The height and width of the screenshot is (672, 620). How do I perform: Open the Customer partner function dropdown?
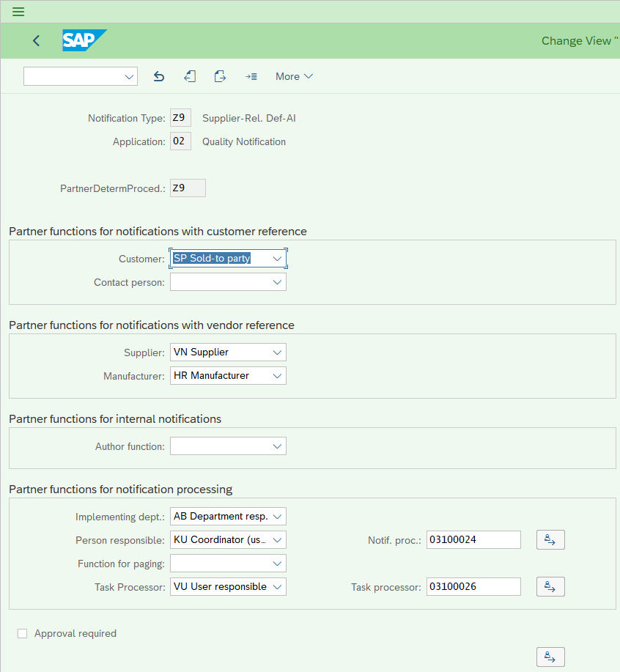point(228,259)
